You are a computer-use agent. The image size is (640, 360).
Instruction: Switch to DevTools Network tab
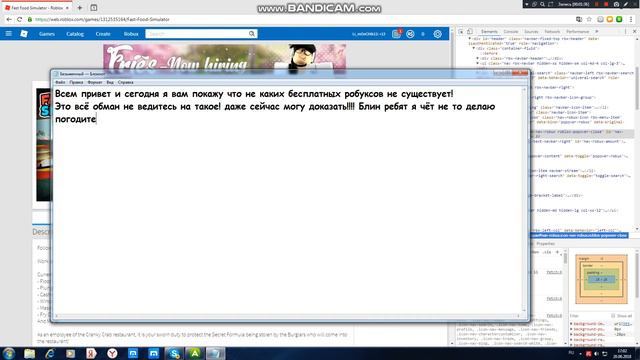click(x=552, y=31)
